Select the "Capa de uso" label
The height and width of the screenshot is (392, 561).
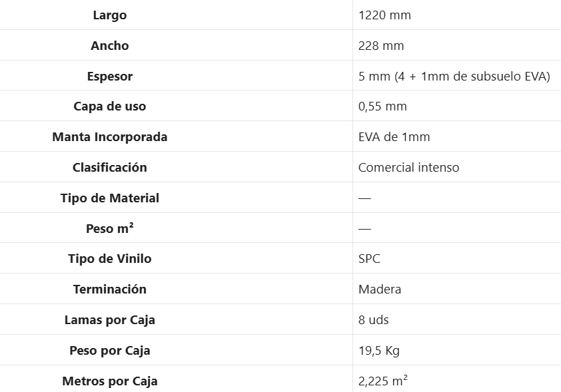(x=109, y=106)
